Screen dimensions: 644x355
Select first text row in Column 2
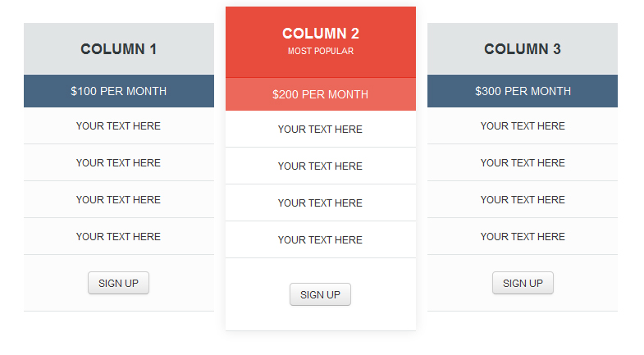320,130
